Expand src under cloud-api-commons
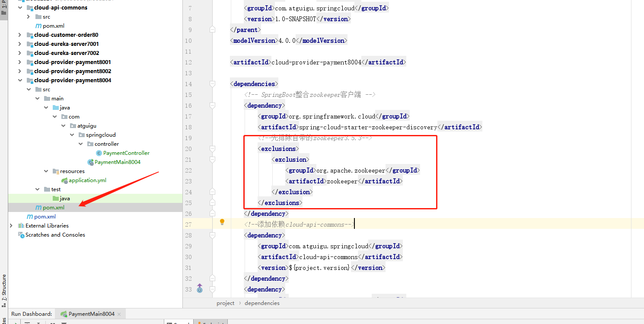The height and width of the screenshot is (324, 644). 29,17
